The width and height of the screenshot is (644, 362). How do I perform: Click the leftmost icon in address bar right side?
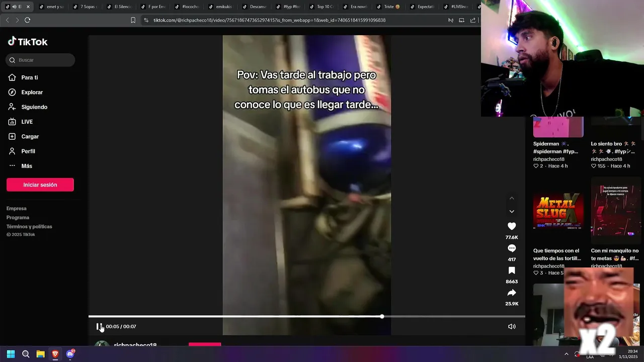tap(451, 20)
